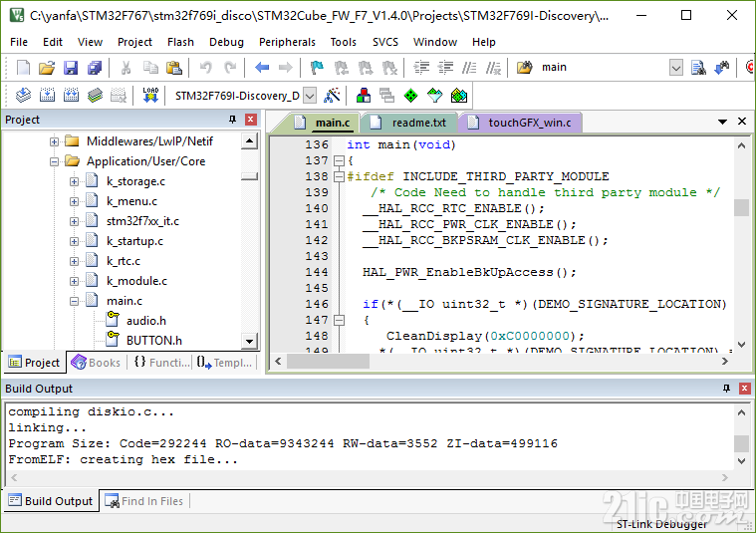This screenshot has width=756, height=533.
Task: Open a file with the folder icon
Action: 47,68
